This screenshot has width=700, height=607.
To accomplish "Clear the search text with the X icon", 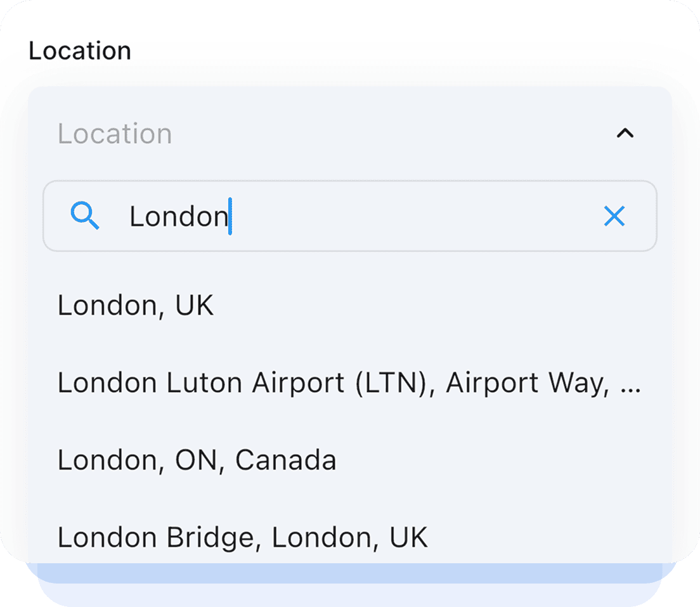I will click(614, 216).
